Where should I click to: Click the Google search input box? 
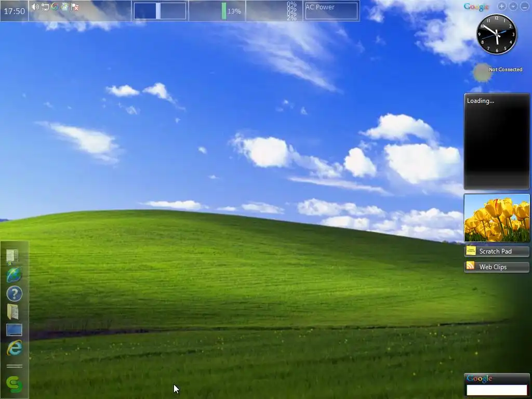(497, 390)
